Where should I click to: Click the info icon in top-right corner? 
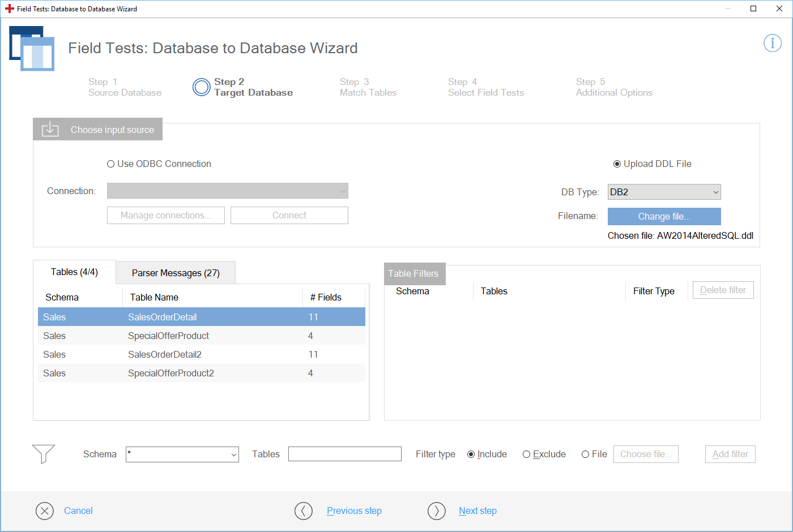(x=772, y=43)
